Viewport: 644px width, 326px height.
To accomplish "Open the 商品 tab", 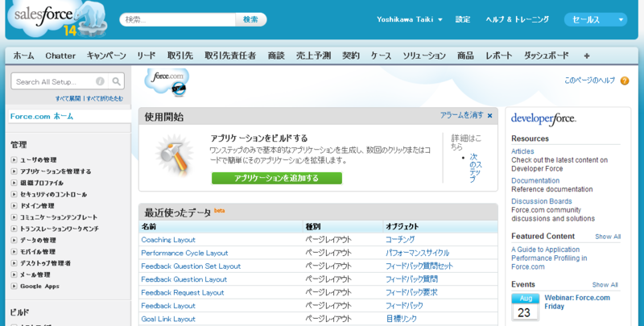I will pyautogui.click(x=466, y=56).
